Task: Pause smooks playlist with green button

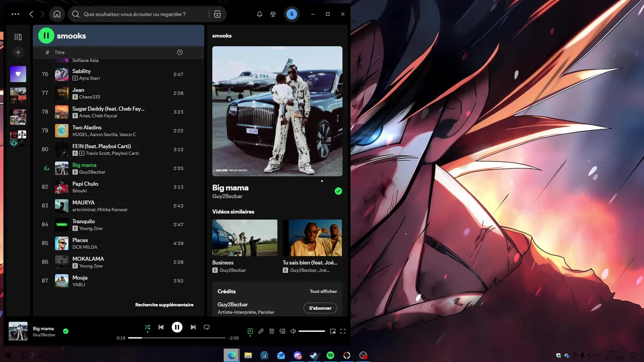Action: coord(46,36)
